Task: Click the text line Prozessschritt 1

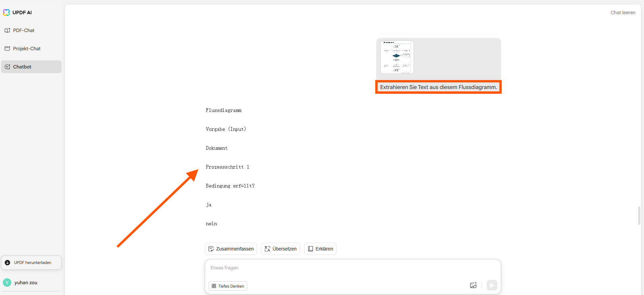Action: point(227,167)
